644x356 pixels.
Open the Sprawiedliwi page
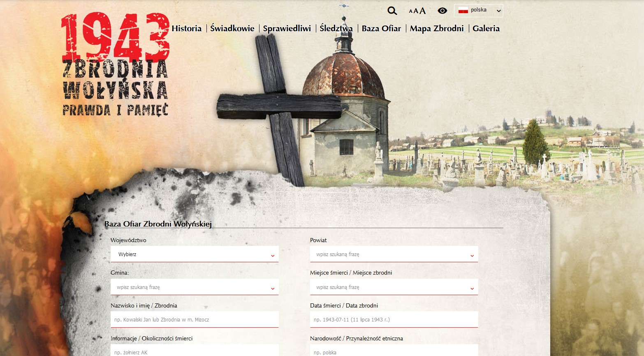tap(287, 28)
